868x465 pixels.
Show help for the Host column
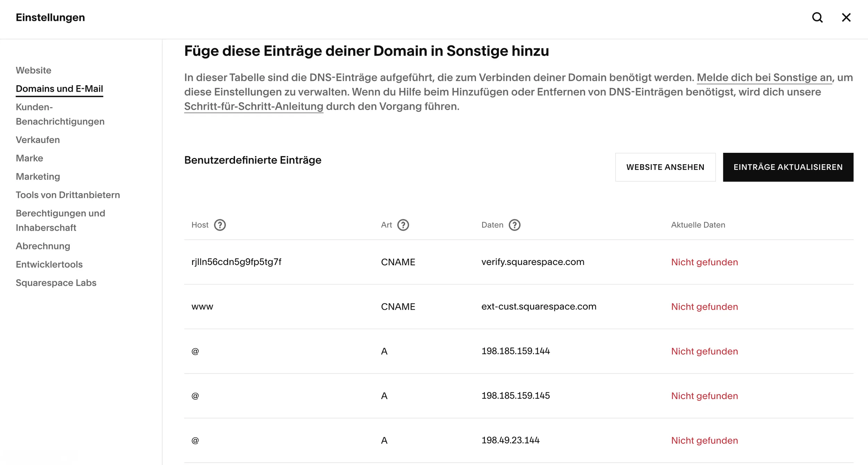tap(220, 225)
